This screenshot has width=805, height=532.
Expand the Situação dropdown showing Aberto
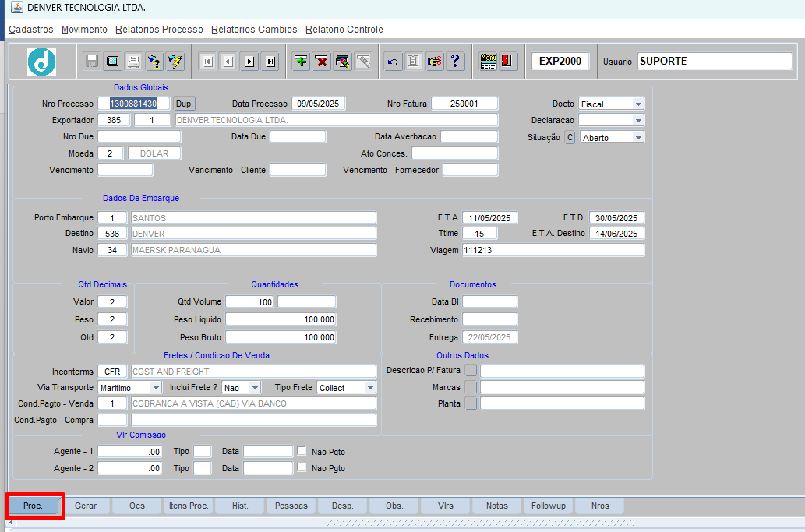[x=637, y=138]
